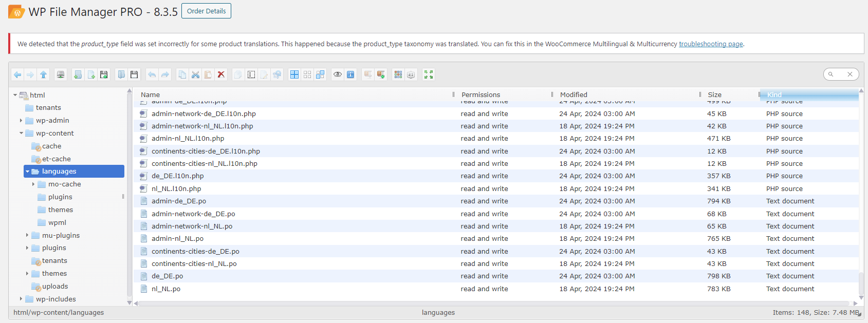Select the cache folder in the tree
This screenshot has height=323, width=868.
pyautogui.click(x=51, y=146)
